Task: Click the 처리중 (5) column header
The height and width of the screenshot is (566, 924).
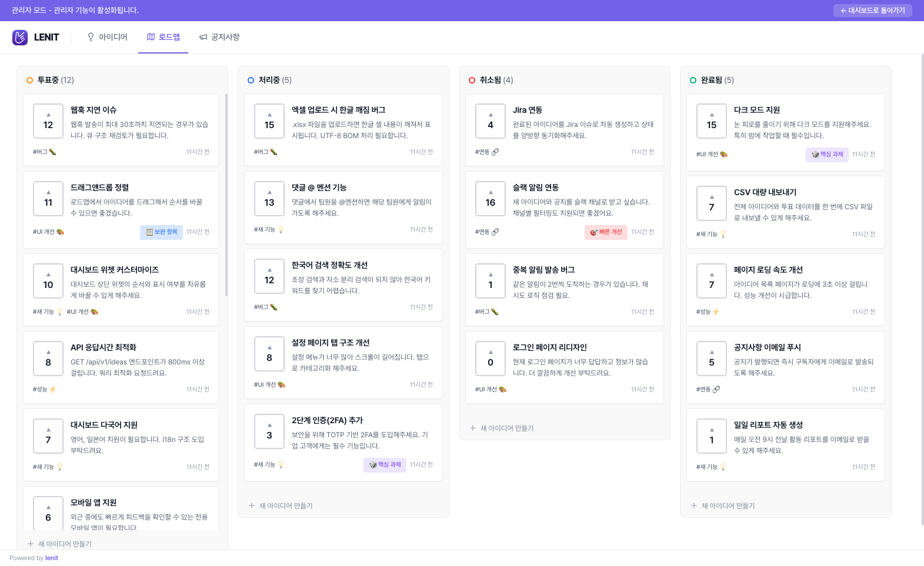Action: 270,80
